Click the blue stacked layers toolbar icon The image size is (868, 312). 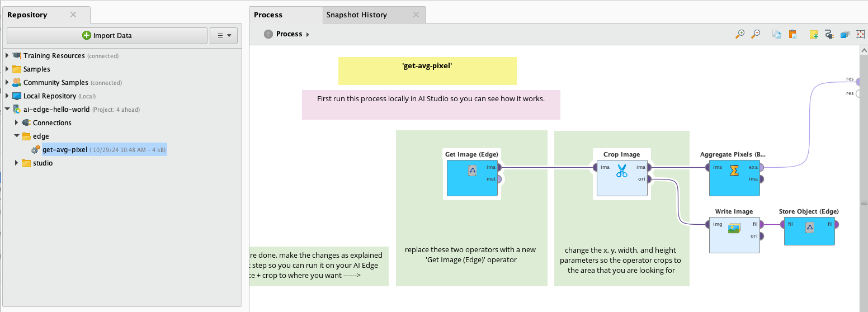(845, 34)
